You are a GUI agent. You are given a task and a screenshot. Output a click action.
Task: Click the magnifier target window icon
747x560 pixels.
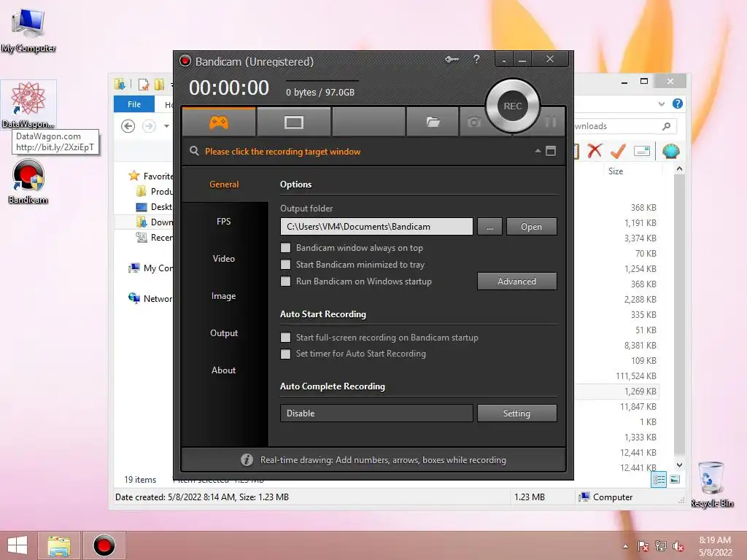tap(194, 151)
